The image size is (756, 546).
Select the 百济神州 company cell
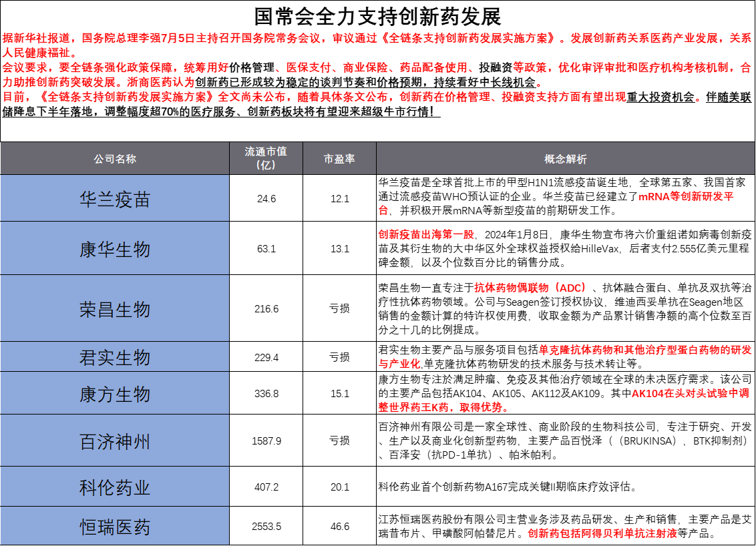[x=115, y=441]
